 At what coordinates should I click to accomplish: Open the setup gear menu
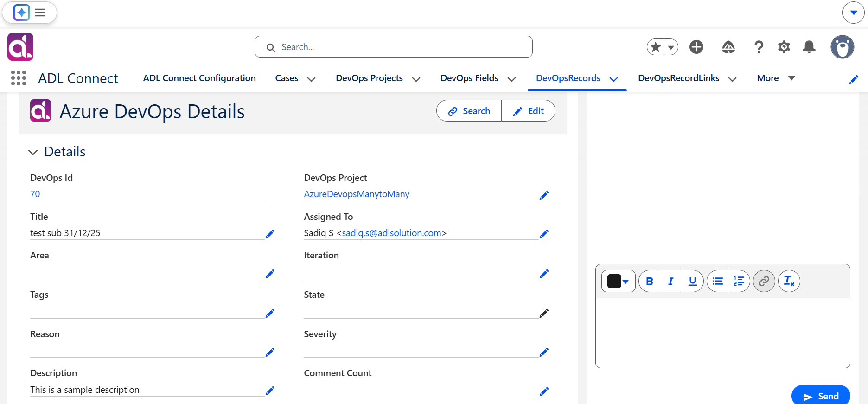coord(784,47)
